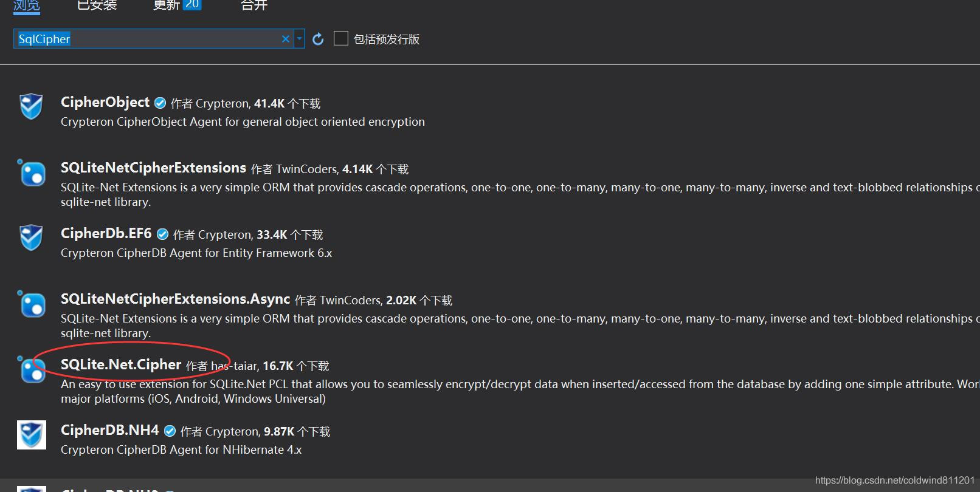The image size is (980, 492).
Task: Click verified badge next to CipherDB.NH4
Action: pyautogui.click(x=170, y=431)
